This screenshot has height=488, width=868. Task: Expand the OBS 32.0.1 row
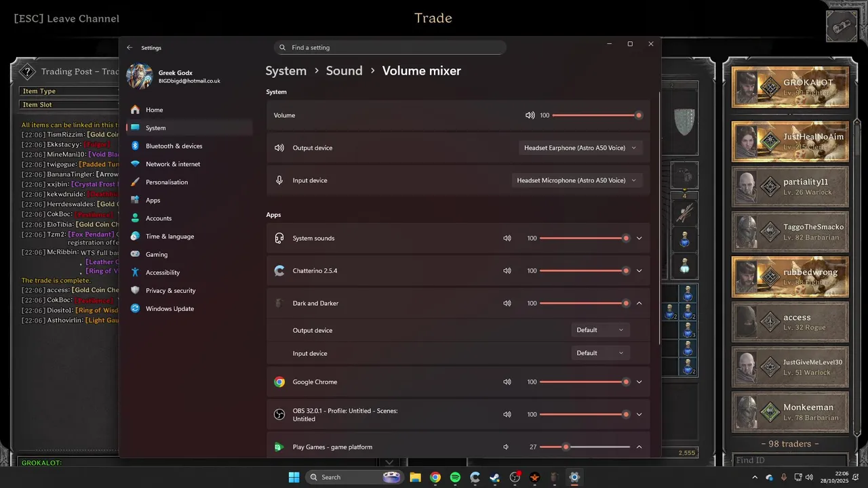639,414
